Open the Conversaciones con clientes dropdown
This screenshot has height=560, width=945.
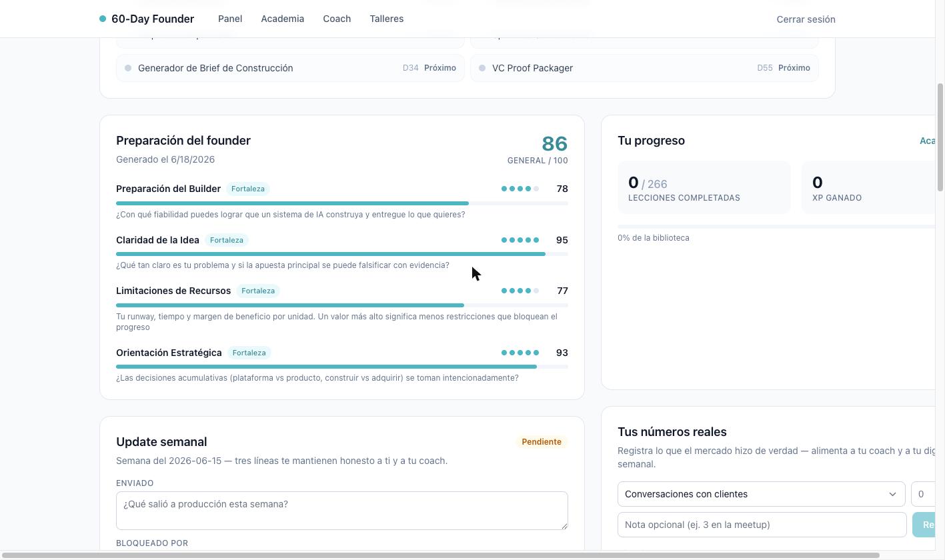click(761, 494)
